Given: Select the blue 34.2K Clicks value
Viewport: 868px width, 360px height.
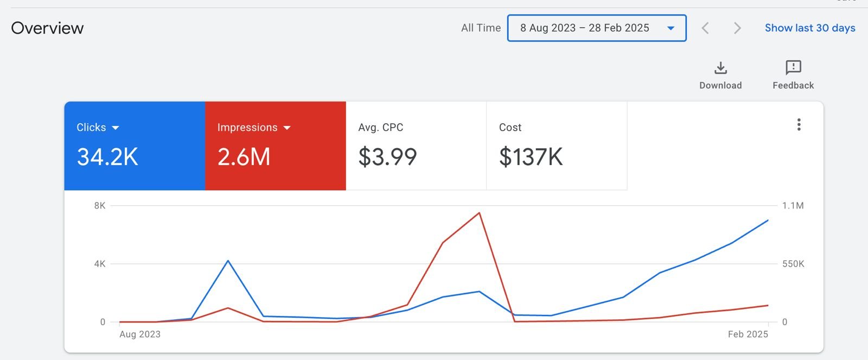Looking at the screenshot, I should coord(107,157).
